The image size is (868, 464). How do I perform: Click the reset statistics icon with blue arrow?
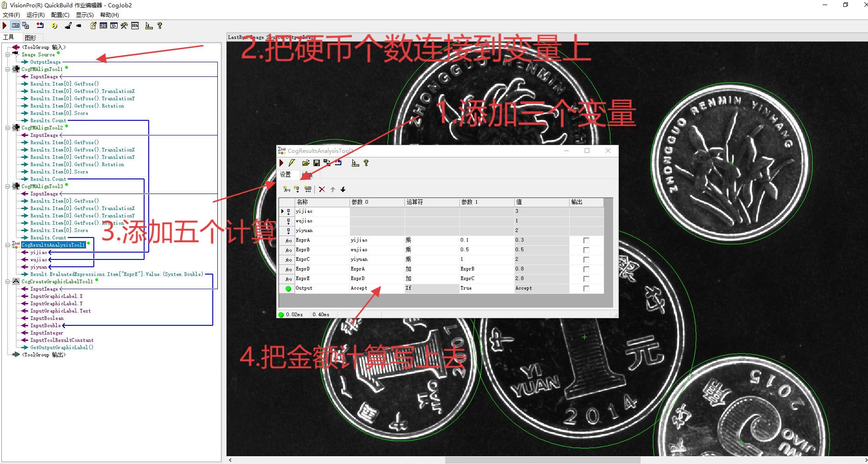(x=40, y=26)
